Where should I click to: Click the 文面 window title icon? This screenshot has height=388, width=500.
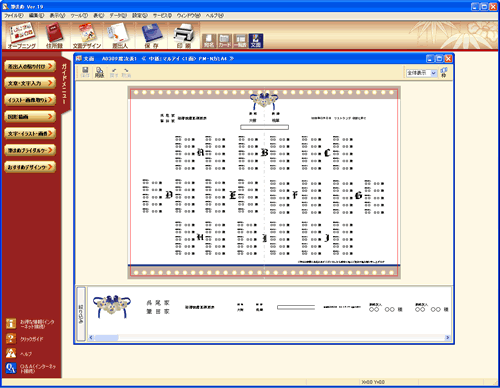coord(79,58)
